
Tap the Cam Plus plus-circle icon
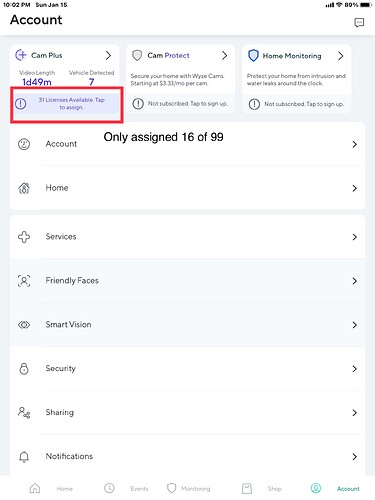coord(21,55)
